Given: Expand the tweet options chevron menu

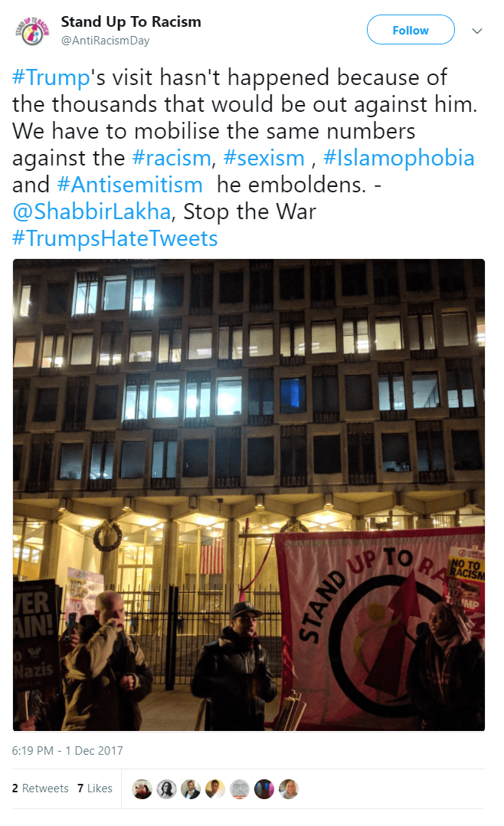Looking at the screenshot, I should 477,31.
